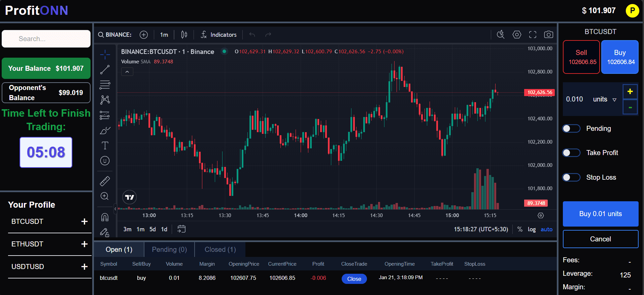644x295 pixels.
Task: Toggle log scale on chart
Action: click(532, 229)
